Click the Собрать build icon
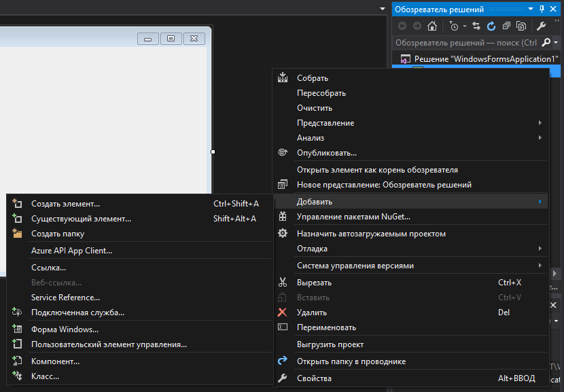The image size is (564, 392). 283,77
